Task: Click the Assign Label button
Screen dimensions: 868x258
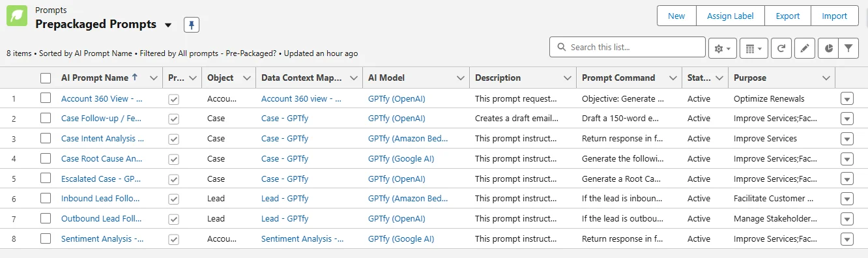Action: click(x=730, y=16)
